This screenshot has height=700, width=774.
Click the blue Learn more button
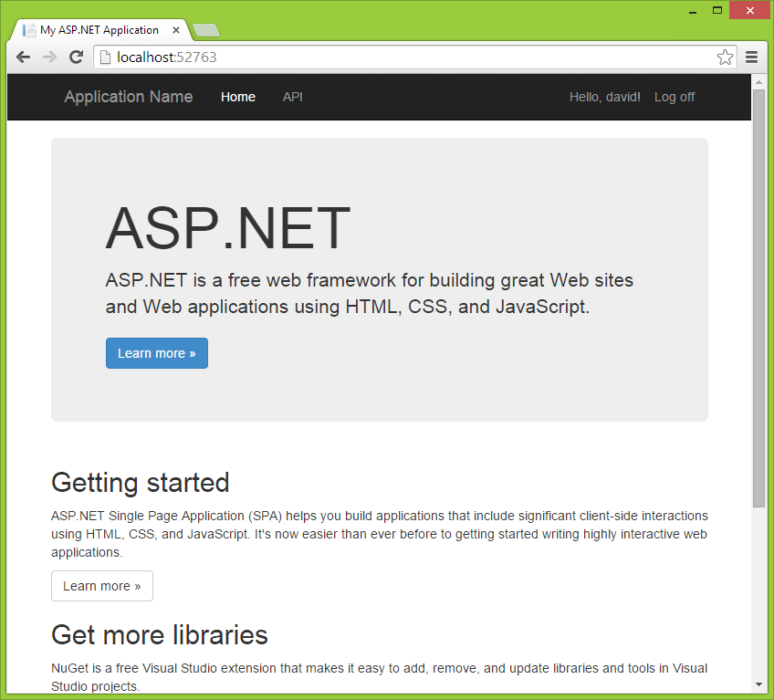156,352
